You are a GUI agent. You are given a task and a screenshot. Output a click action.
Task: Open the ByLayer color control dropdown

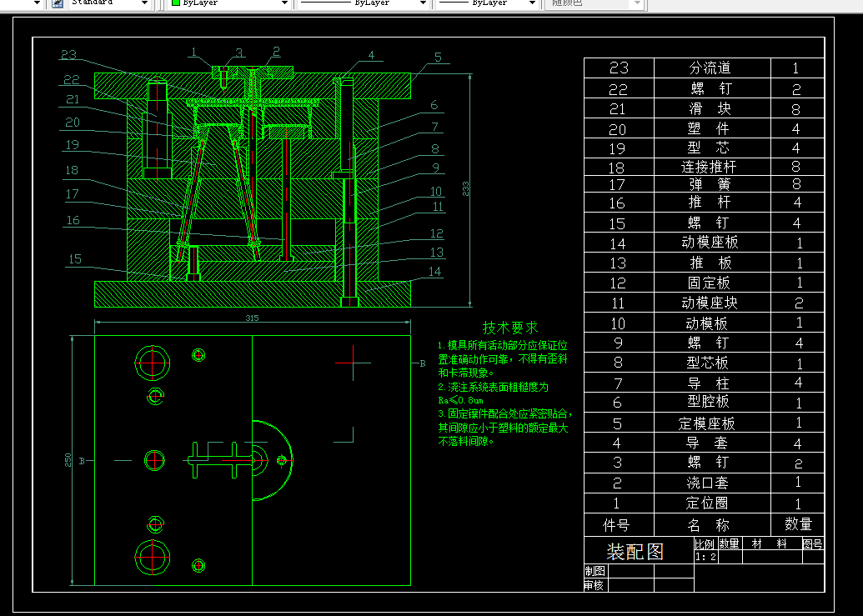click(284, 3)
